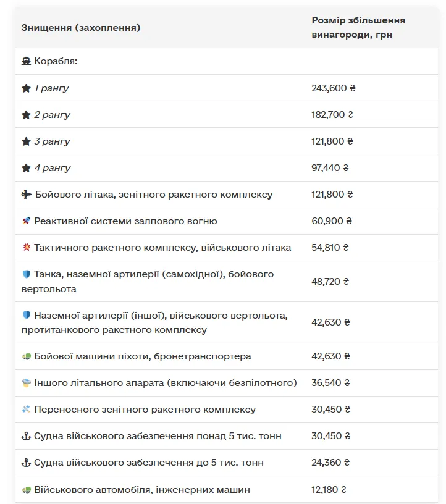The width and height of the screenshot is (446, 504).
Task: Click the airplane icon before Бойового літака
Action: point(27,195)
